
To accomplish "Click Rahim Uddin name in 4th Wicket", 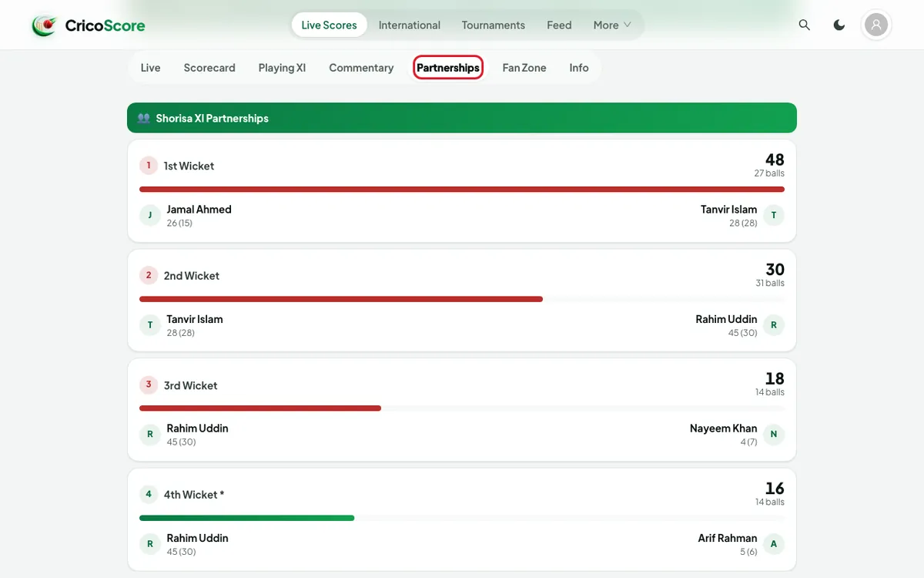I will (198, 538).
